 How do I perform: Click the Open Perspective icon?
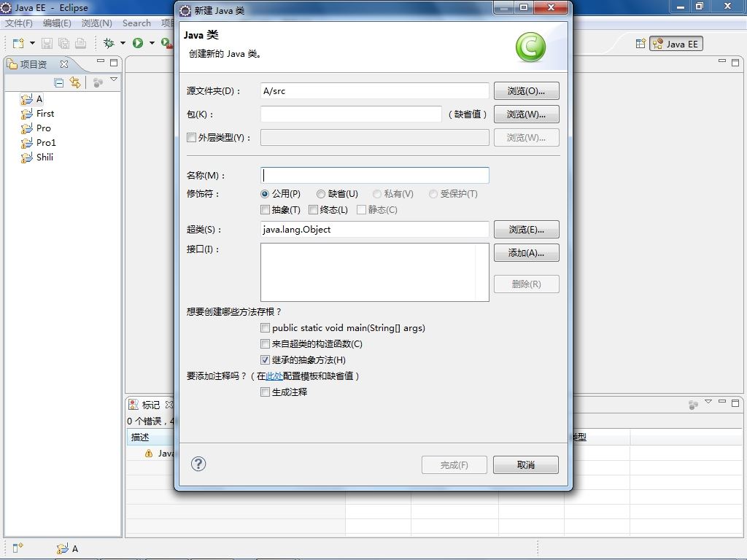640,44
